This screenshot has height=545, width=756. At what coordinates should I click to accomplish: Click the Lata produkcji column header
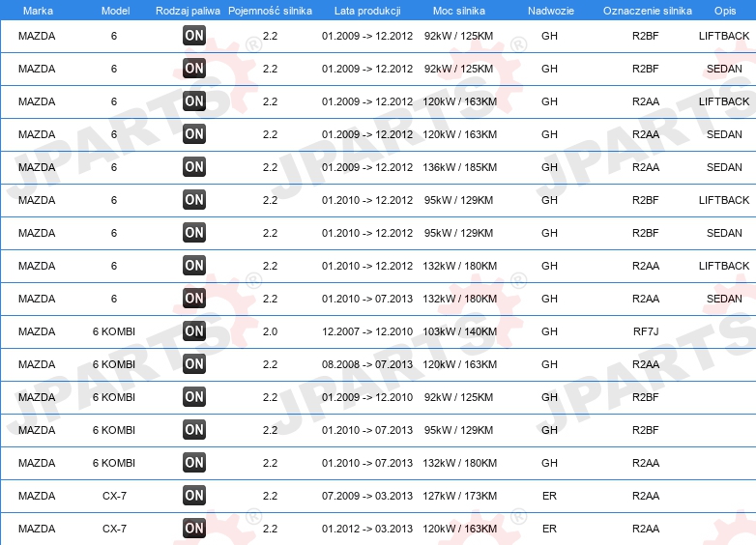tap(367, 11)
